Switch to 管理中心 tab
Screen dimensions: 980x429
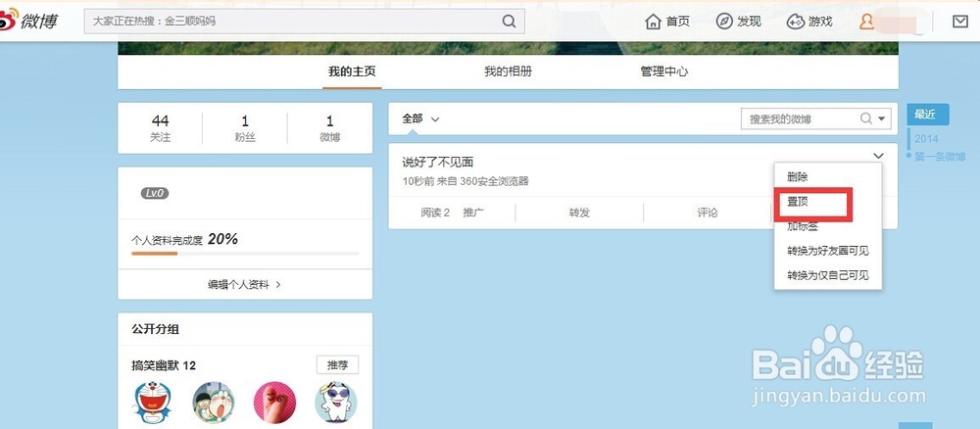(x=663, y=71)
